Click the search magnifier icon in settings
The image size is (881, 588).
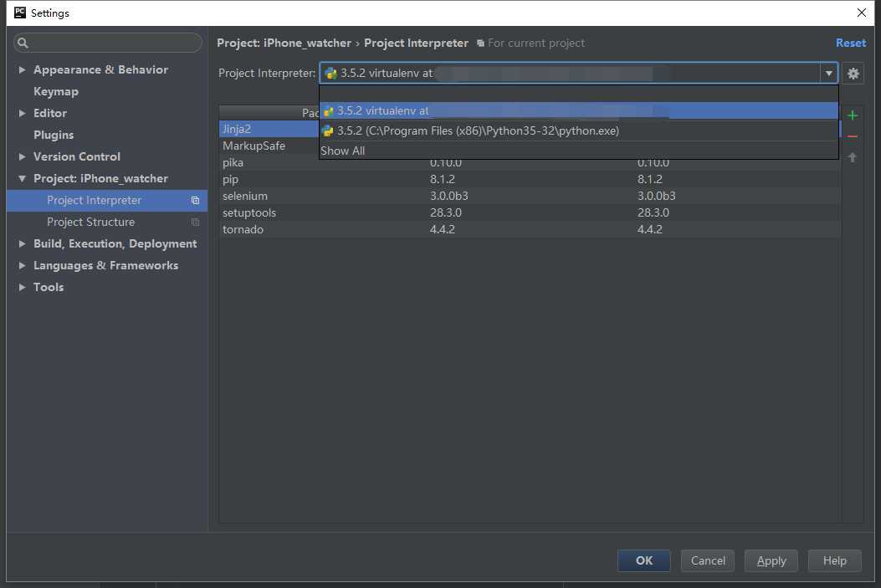tap(23, 43)
